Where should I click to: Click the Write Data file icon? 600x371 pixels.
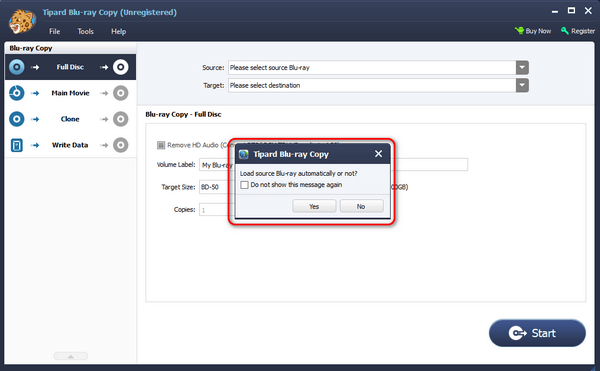tap(16, 145)
